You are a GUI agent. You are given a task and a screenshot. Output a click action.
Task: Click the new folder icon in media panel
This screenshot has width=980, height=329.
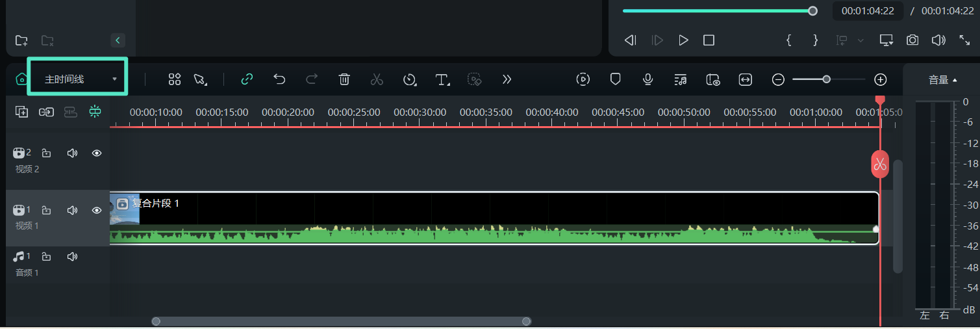click(21, 40)
